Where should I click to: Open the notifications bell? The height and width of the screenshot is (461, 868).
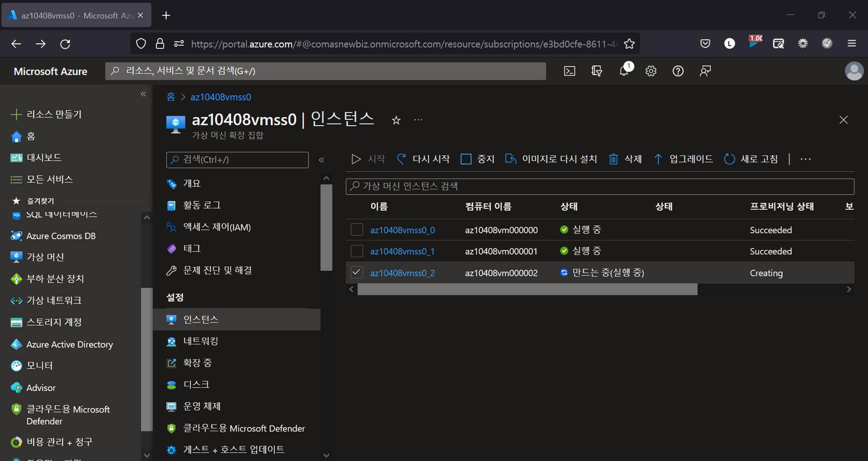pos(624,71)
